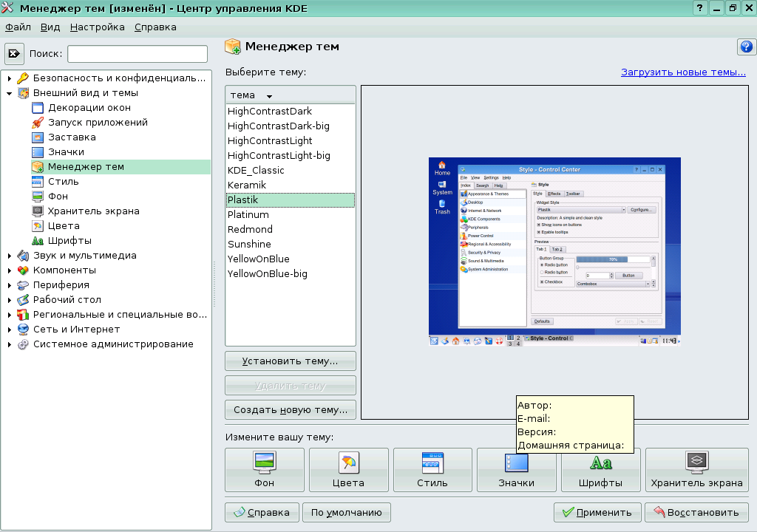
Task: Select the Стиль icon with monitor picture
Action: [x=432, y=469]
